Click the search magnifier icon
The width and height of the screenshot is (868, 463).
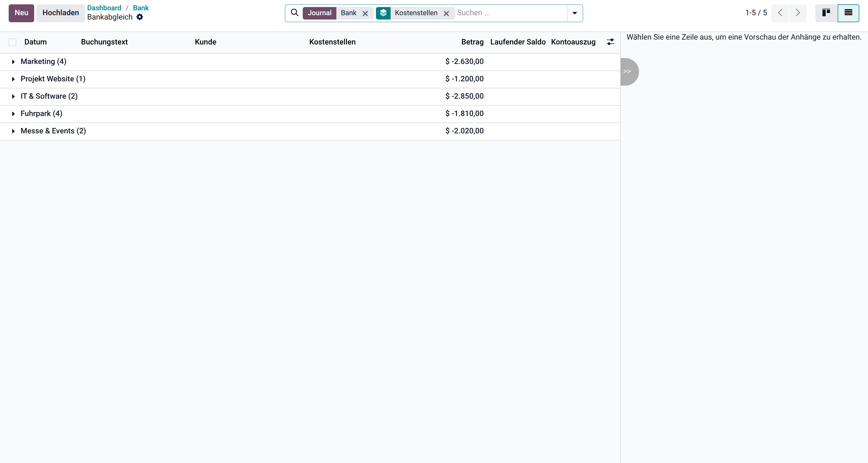(295, 13)
